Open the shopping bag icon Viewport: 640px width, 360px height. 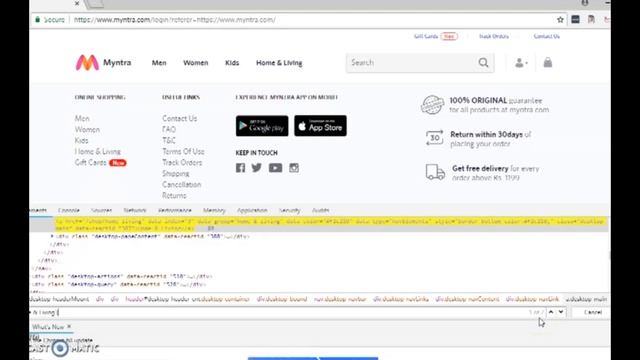(548, 62)
